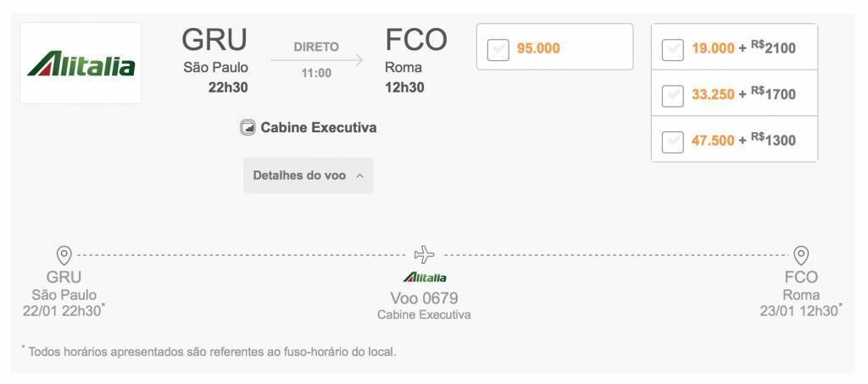Check the 19.000 + R$2100 option
868x384 pixels.
click(x=673, y=49)
